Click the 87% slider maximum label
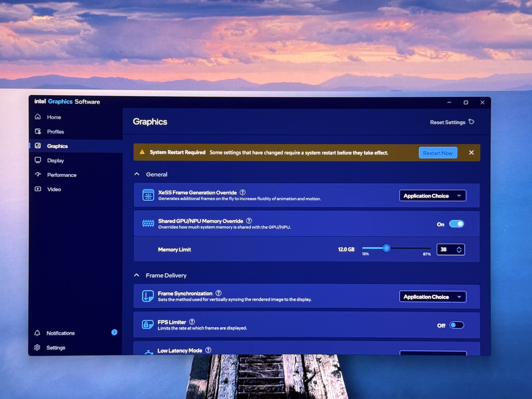The height and width of the screenshot is (399, 532). pos(427,254)
